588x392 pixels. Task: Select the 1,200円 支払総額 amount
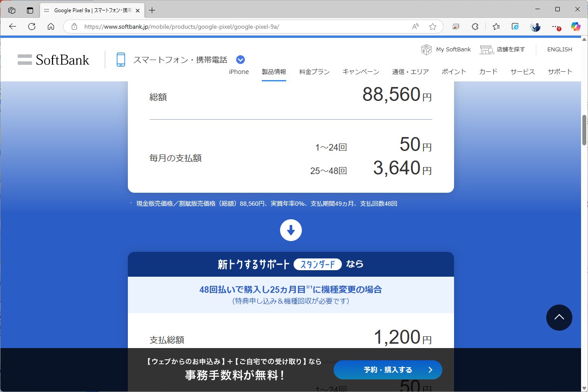coord(403,337)
